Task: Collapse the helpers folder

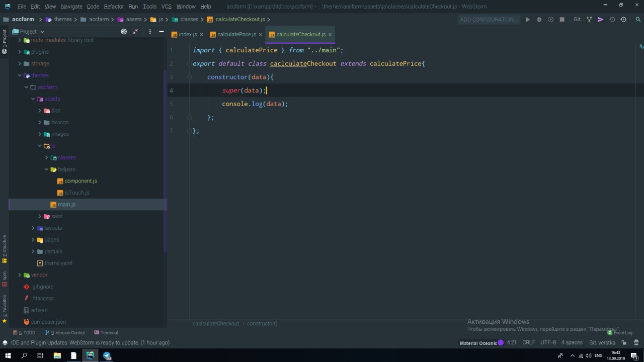Action: pos(47,169)
